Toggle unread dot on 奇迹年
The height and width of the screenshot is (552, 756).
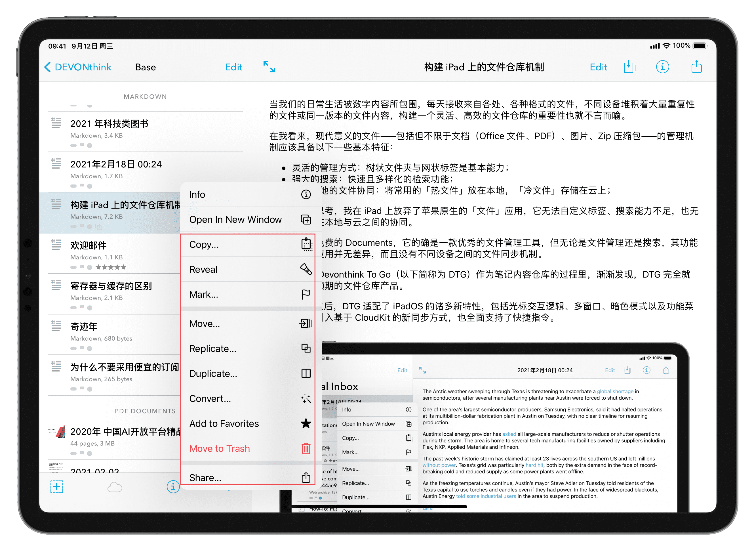point(89,348)
